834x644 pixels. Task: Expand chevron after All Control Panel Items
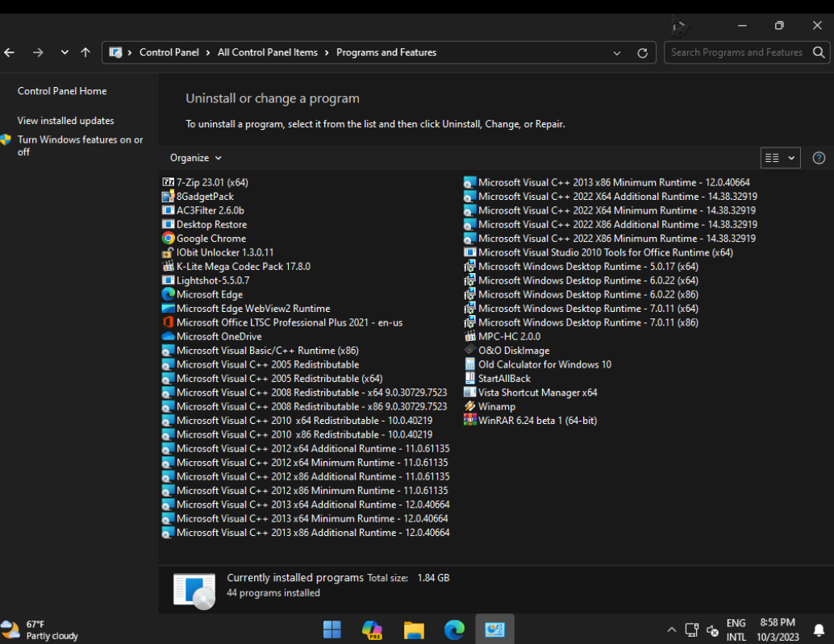326,52
